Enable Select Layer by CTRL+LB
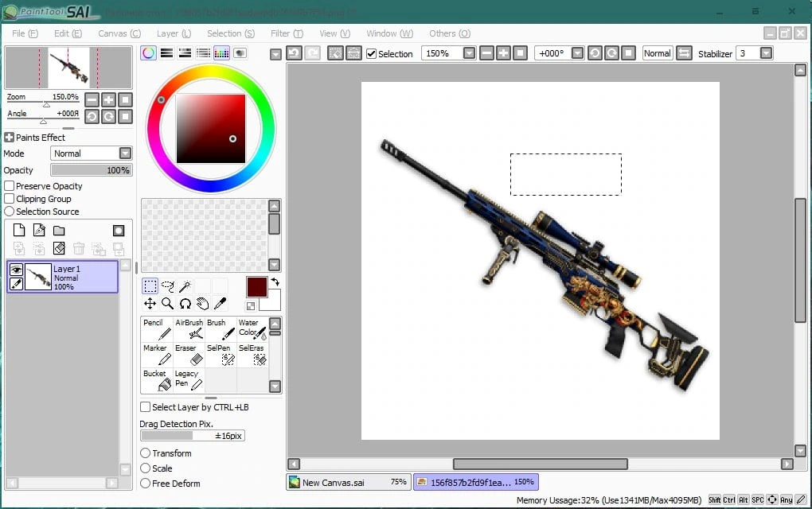812x509 pixels. (146, 407)
